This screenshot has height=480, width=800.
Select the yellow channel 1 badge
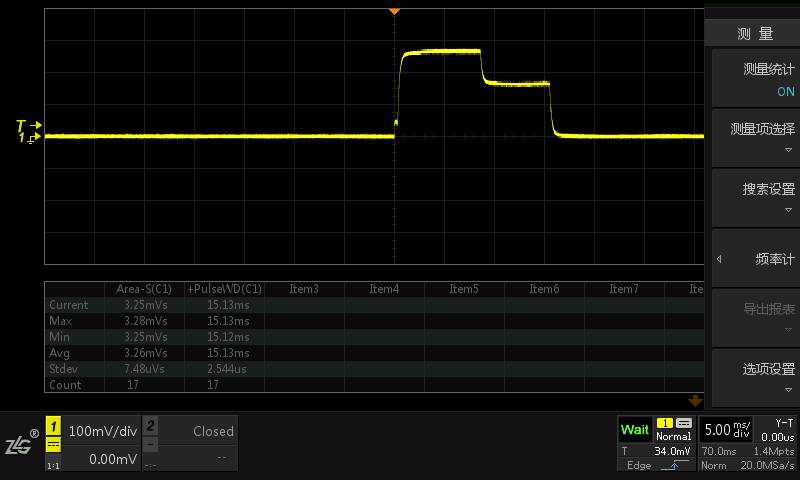point(54,425)
